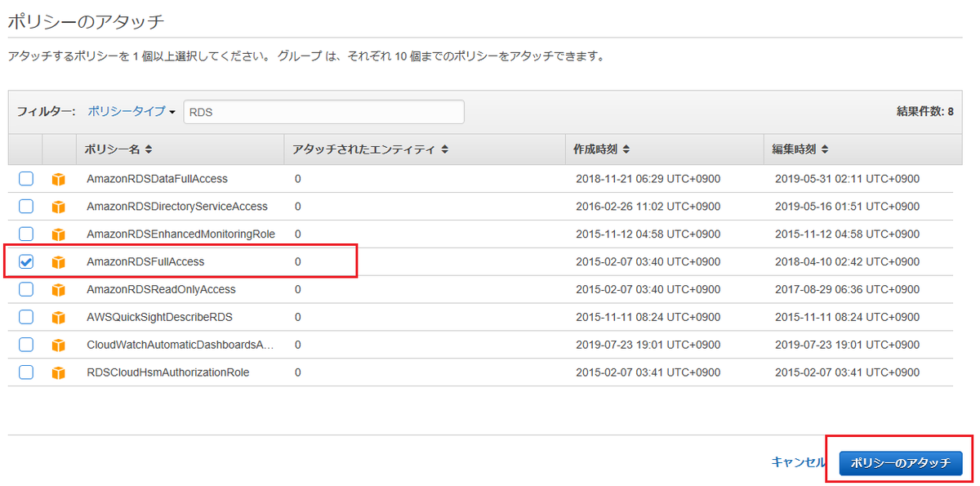Click the ポリシーのアタッチ button
The image size is (980, 486).
click(901, 463)
